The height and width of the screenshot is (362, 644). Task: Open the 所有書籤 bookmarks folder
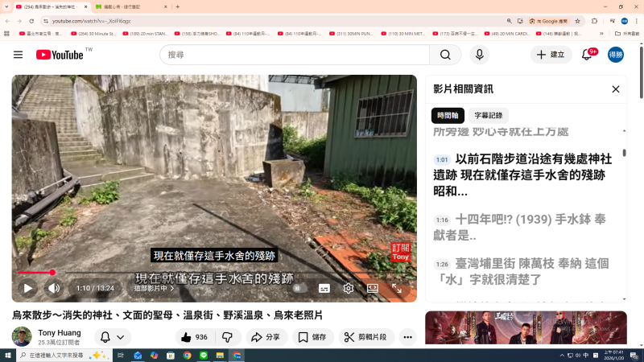[627, 34]
